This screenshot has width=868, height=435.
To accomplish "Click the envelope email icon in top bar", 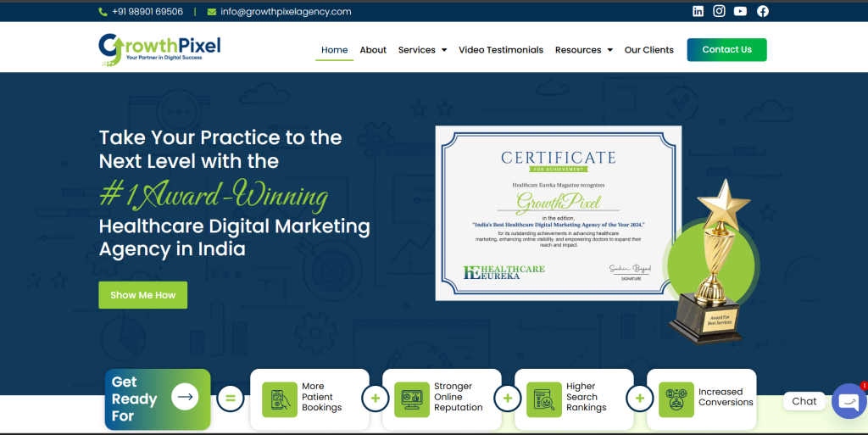I will point(211,12).
